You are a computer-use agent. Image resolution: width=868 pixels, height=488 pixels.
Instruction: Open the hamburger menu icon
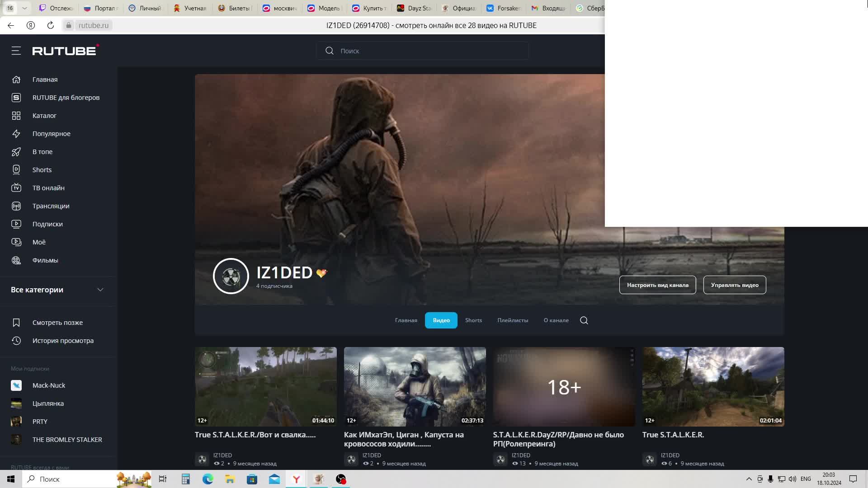click(x=16, y=51)
